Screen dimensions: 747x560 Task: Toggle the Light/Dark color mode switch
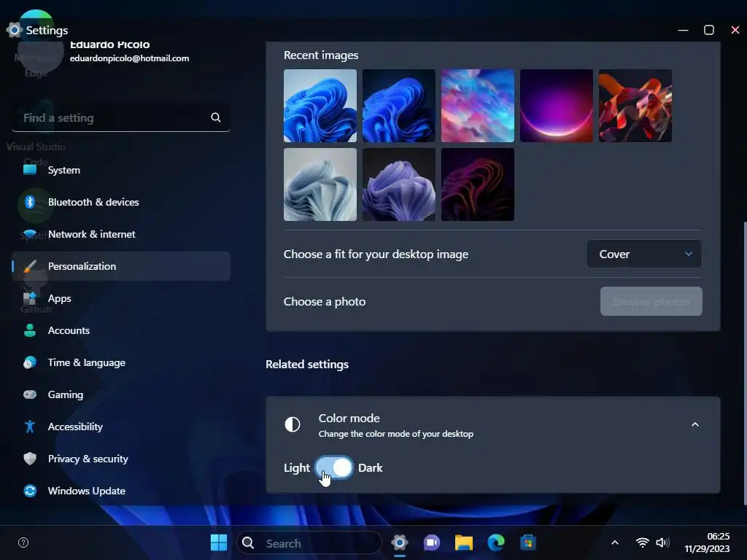pos(334,467)
